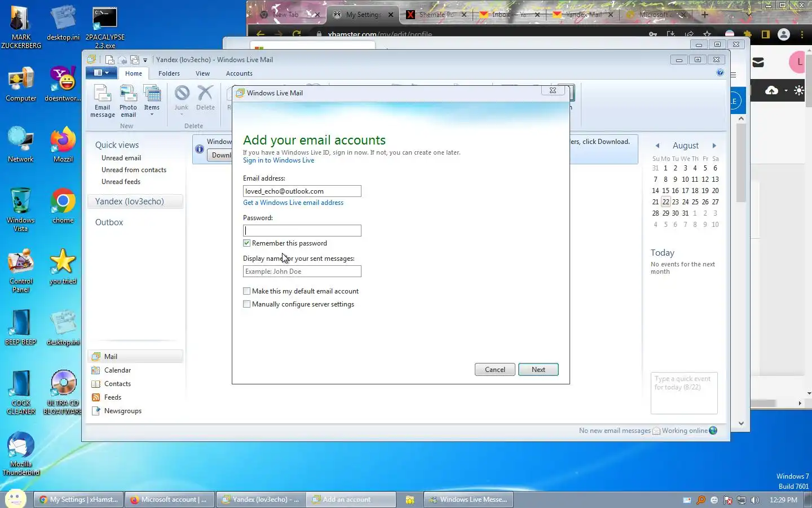
Task: Toggle brightness sun icon in browser page
Action: click(x=799, y=90)
